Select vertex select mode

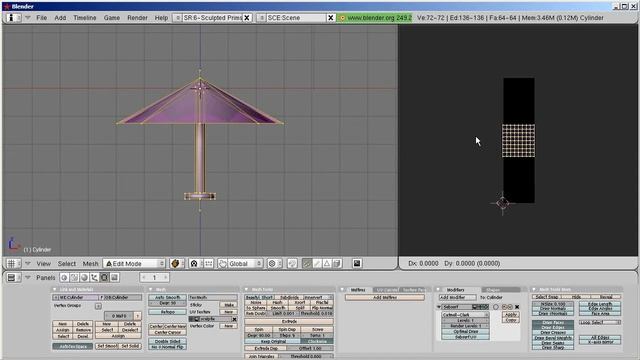coord(307,264)
